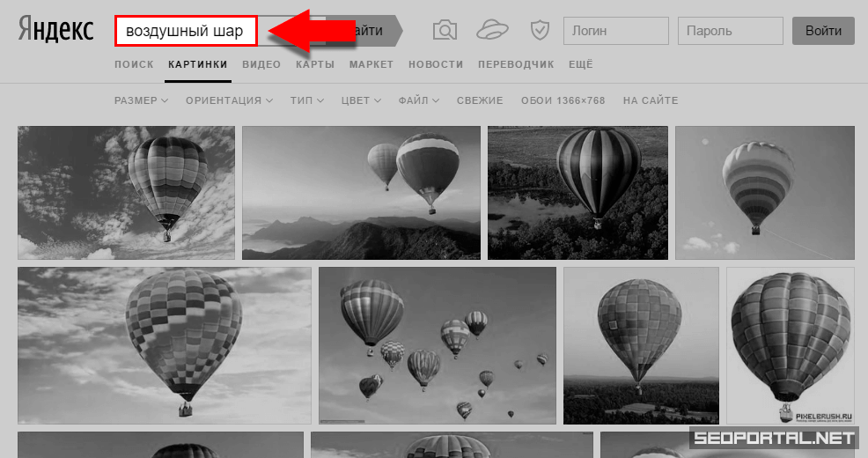Open the Ориентация filter dropdown
The width and height of the screenshot is (868, 458).
229,100
